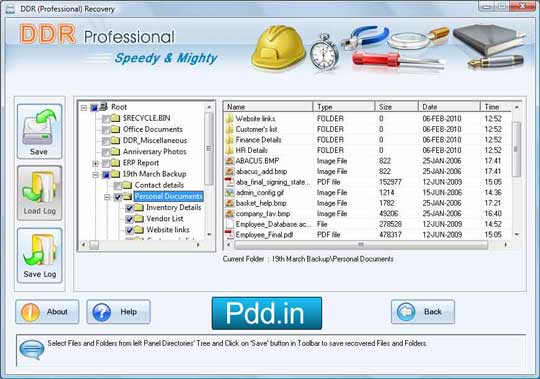Collapse the Root tree node

[84, 108]
